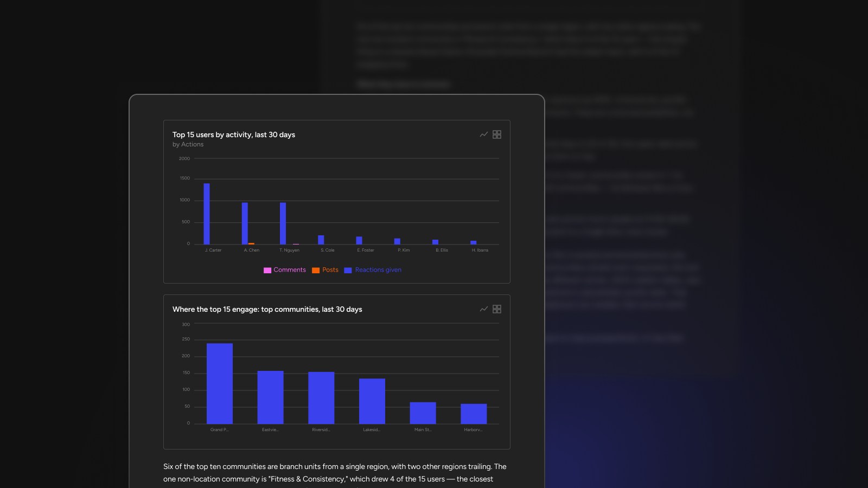Toggle Comments series in the legend
Image resolution: width=868 pixels, height=488 pixels.
tap(285, 270)
